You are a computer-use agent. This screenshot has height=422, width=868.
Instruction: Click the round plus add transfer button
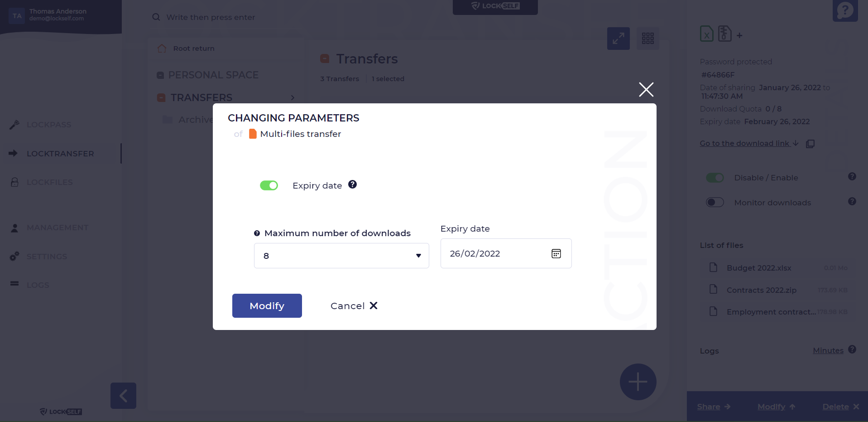638,382
